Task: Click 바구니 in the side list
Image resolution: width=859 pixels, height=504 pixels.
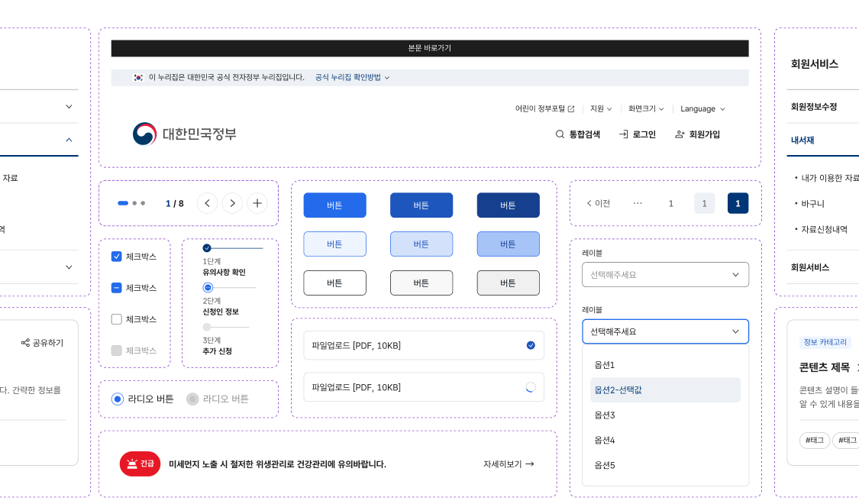Action: (x=812, y=204)
